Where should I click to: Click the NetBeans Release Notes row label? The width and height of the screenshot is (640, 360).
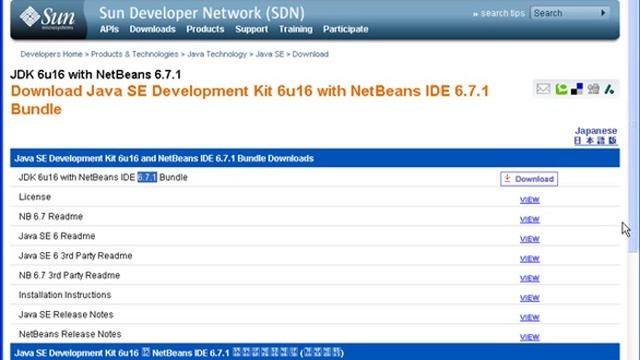70,334
